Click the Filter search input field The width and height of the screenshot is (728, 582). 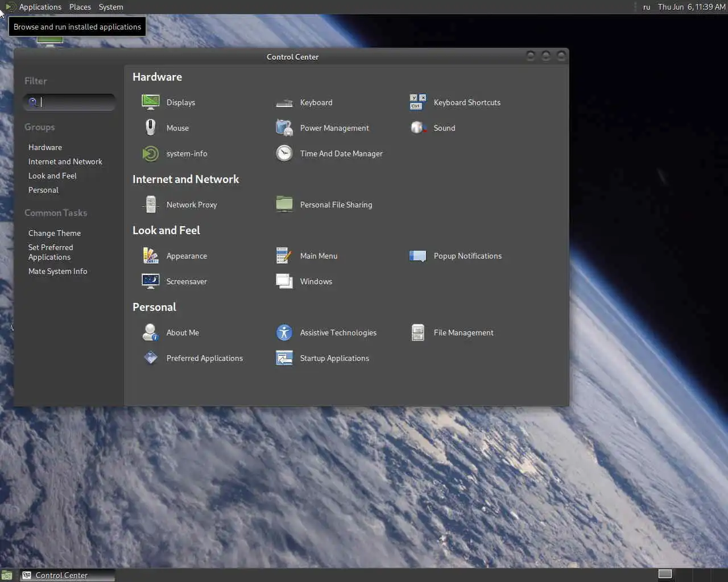(69, 102)
